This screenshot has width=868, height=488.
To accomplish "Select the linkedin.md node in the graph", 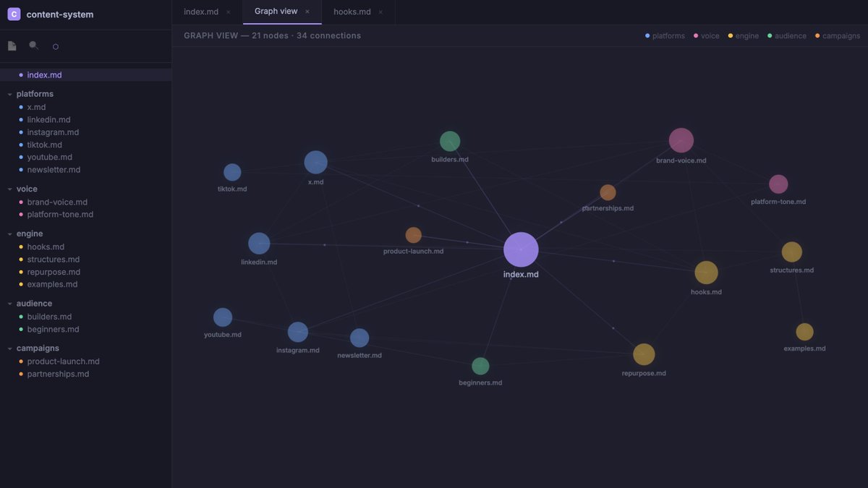I will [x=259, y=244].
